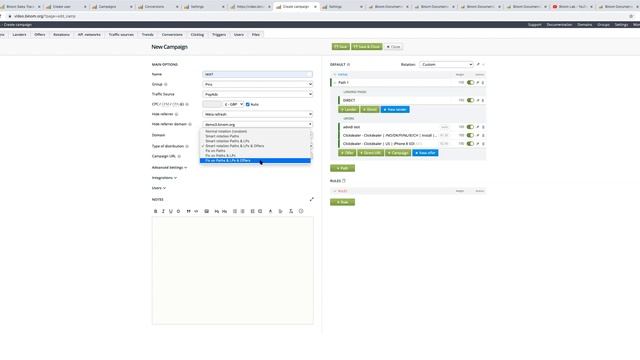
Task: Open the Rotation Custom dropdown
Action: [446, 64]
